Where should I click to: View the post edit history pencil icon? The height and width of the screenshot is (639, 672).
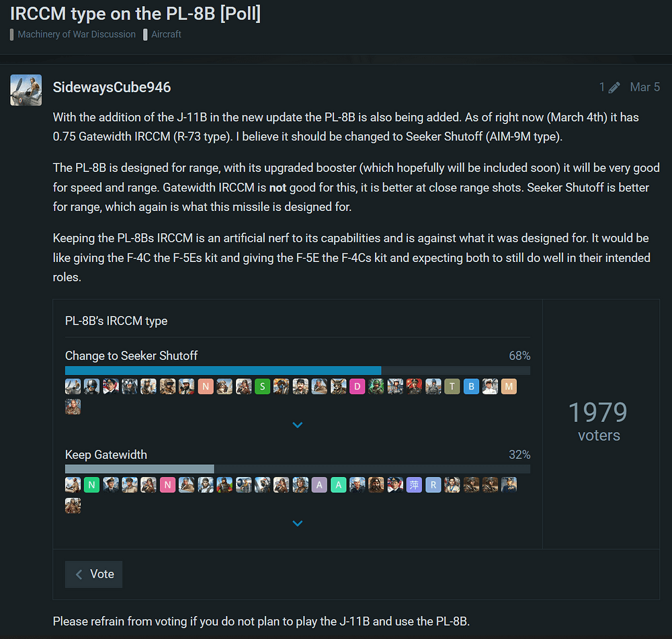pyautogui.click(x=614, y=87)
